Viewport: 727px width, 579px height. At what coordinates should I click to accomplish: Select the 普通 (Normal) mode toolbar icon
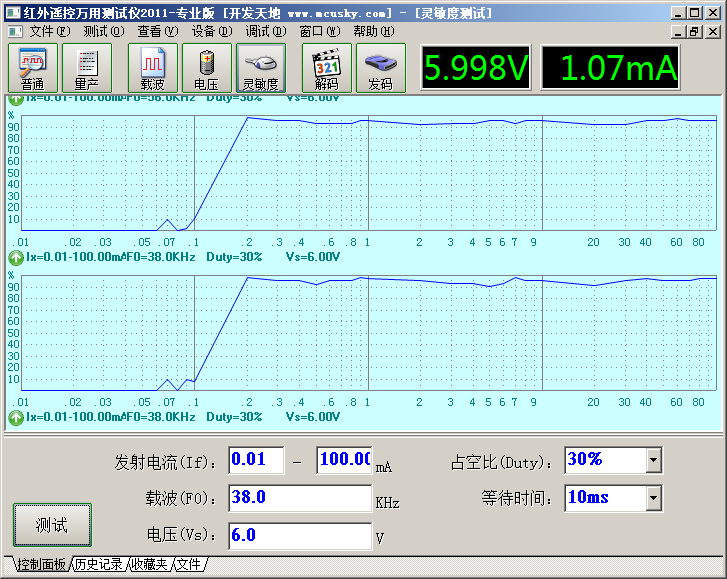pyautogui.click(x=33, y=69)
